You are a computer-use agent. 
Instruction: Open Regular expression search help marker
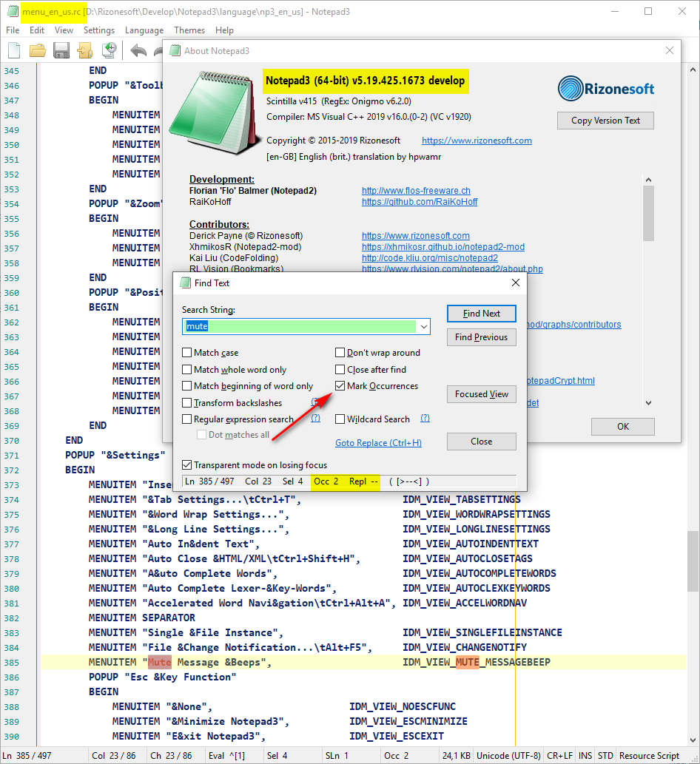coord(316,418)
